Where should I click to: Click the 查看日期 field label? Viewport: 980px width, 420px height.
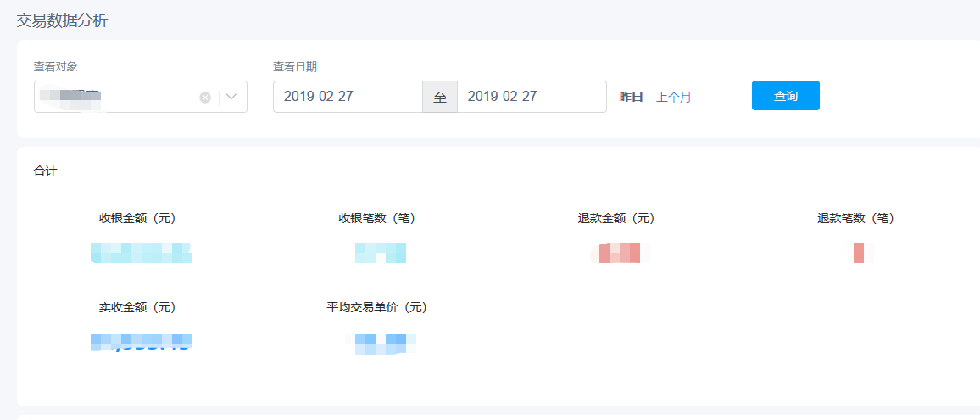coord(295,66)
